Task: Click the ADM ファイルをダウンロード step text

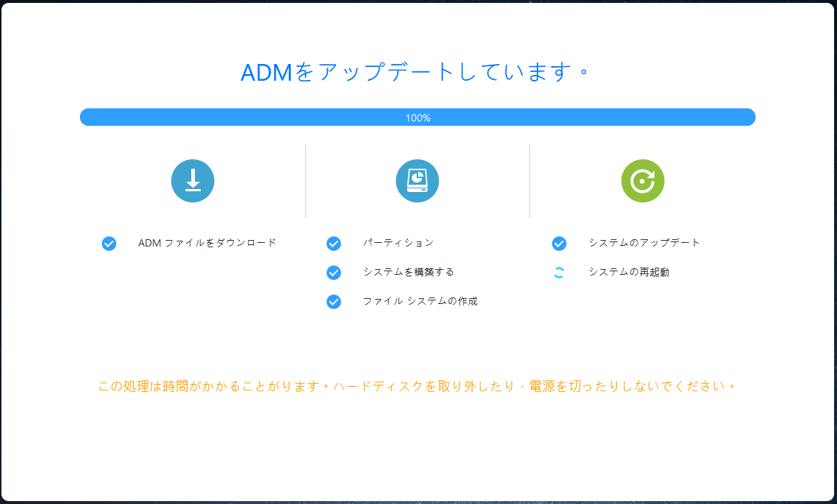Action: [x=207, y=243]
